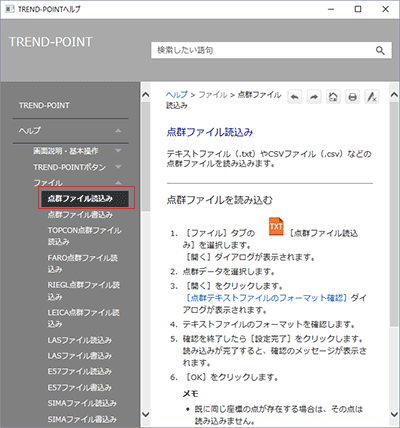400x428 pixels.
Task: Open SIMAファイル読込み sidebar entry
Action: (82, 403)
